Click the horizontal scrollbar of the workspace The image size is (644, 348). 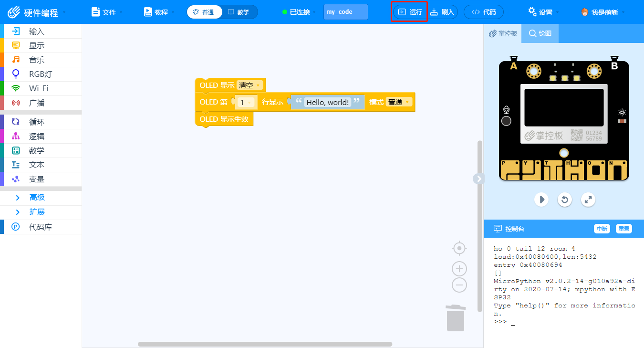(265, 344)
